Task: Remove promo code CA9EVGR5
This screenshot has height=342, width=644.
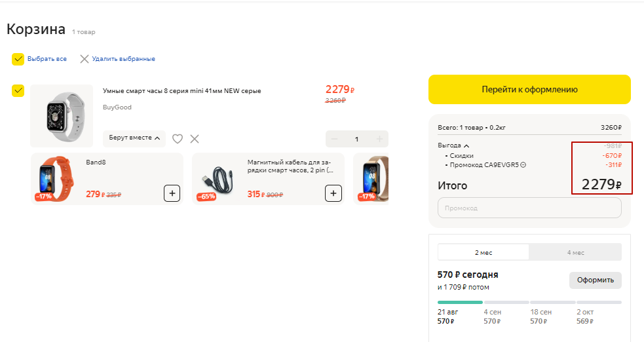Action: [523, 165]
